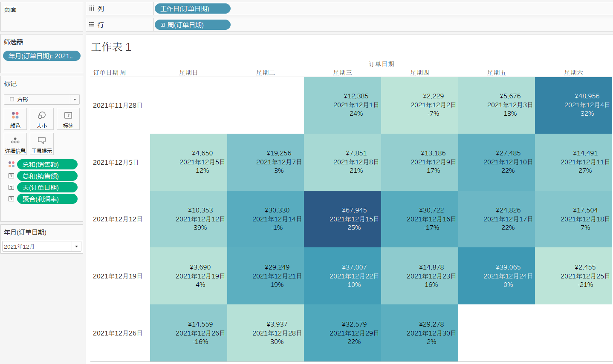Select the ¥12,385 cell for 2021年12月1日
The height and width of the screenshot is (364, 613).
(x=342, y=105)
